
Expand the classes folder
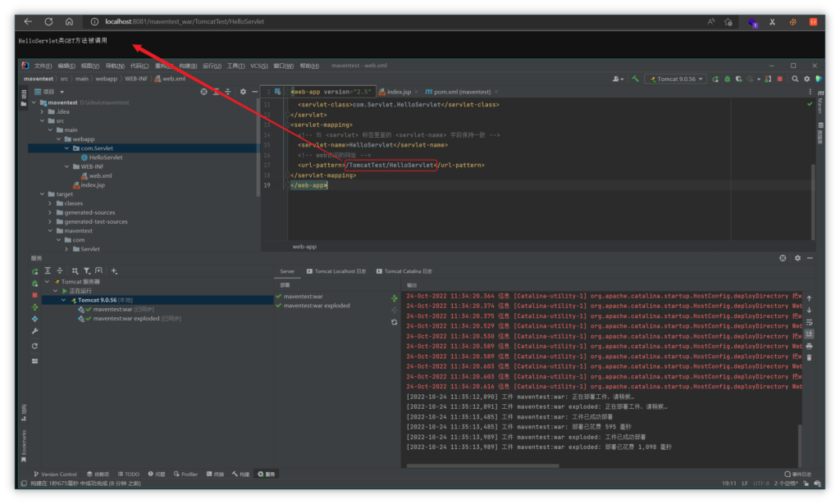tap(50, 203)
